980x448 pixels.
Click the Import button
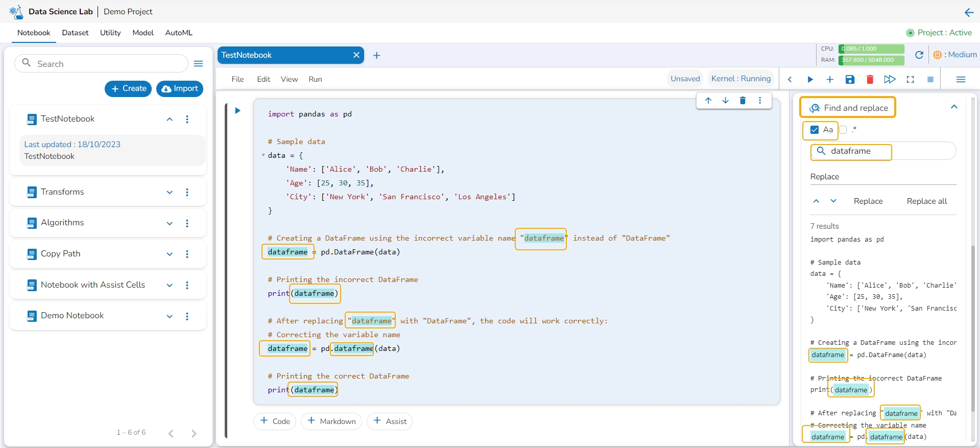(x=180, y=88)
